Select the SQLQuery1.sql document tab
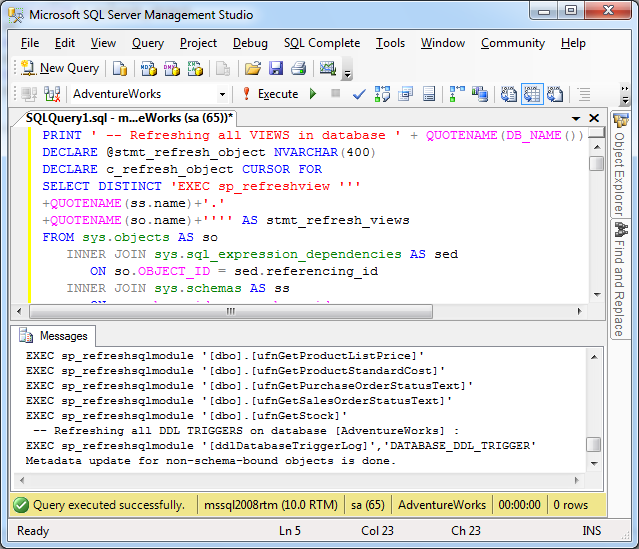Viewport: 639px width, 549px height. pos(129,118)
